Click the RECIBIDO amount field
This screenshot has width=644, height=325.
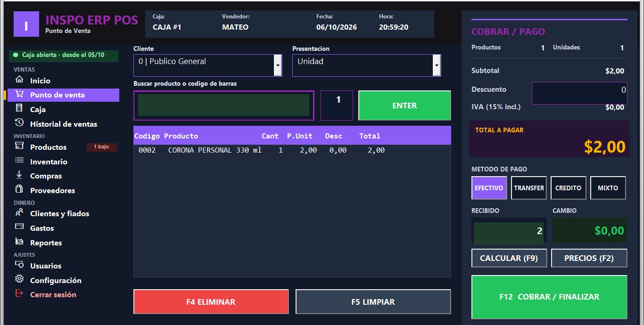click(508, 231)
